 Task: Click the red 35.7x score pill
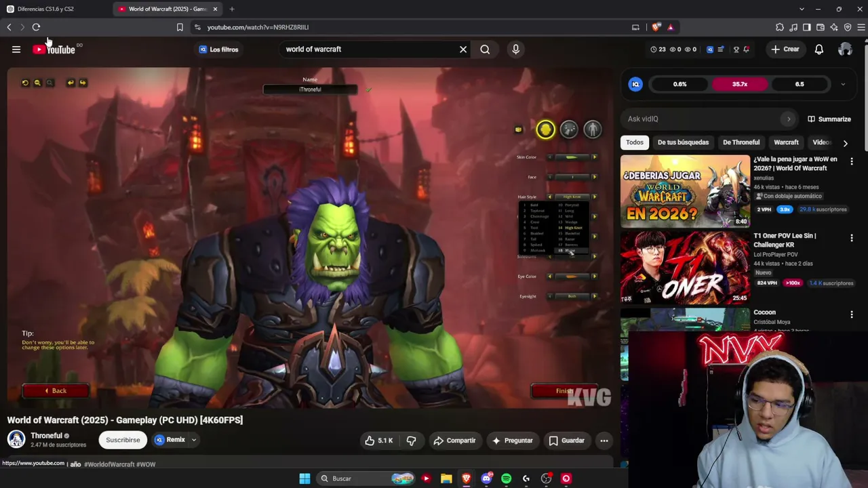click(x=740, y=84)
